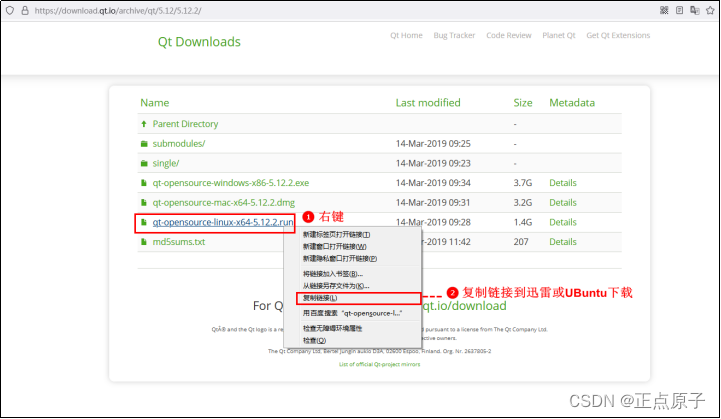Click the 3.7G size cell
The height and width of the screenshot is (419, 721).
point(523,183)
